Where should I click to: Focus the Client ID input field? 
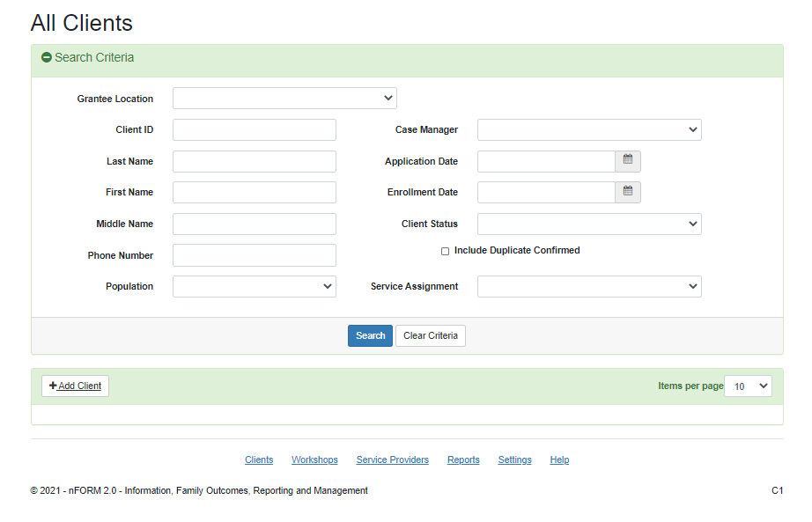pos(254,130)
